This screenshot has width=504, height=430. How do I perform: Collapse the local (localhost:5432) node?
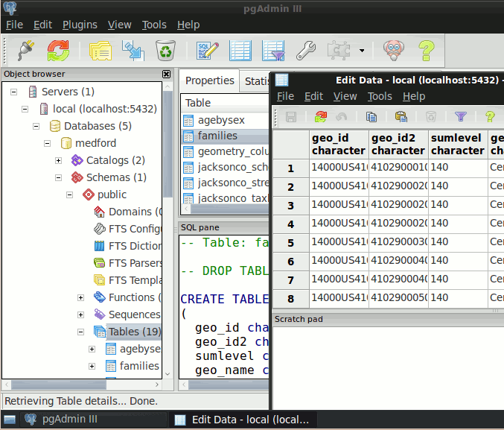point(25,109)
